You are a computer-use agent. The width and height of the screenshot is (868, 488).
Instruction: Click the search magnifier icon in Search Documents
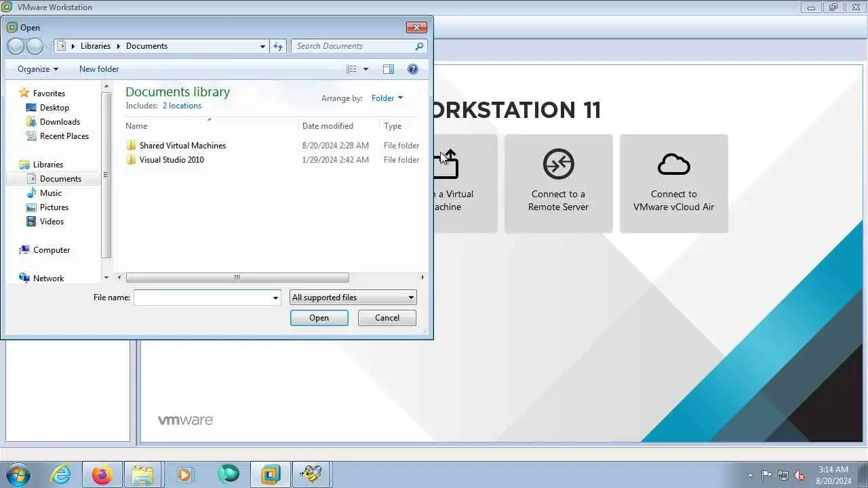[x=419, y=46]
